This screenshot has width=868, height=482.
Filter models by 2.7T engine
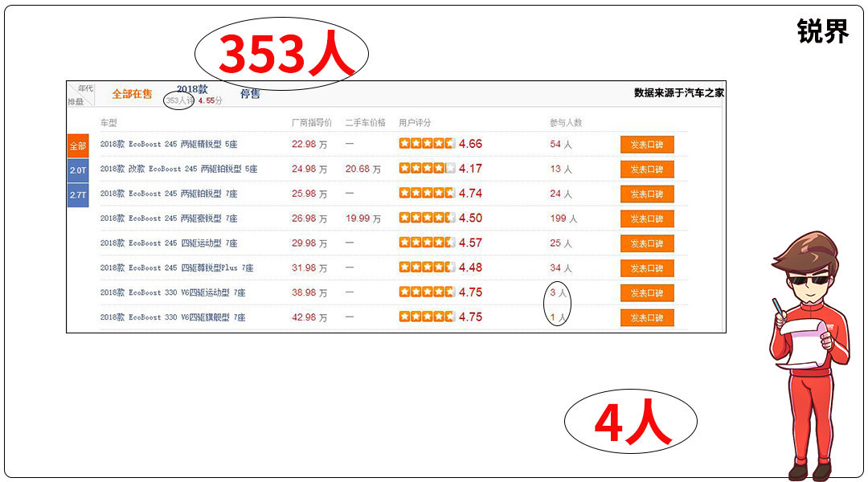tap(77, 195)
